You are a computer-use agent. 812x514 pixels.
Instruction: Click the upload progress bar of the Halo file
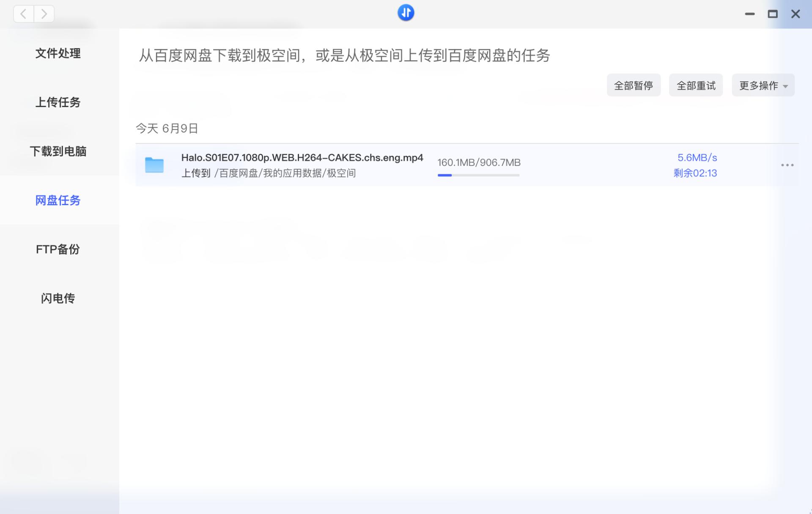478,175
